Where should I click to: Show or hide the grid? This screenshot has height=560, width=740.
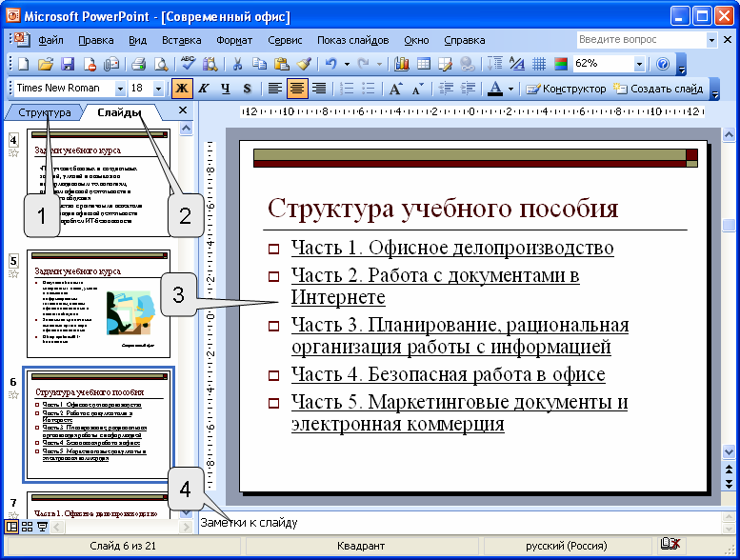pos(538,64)
